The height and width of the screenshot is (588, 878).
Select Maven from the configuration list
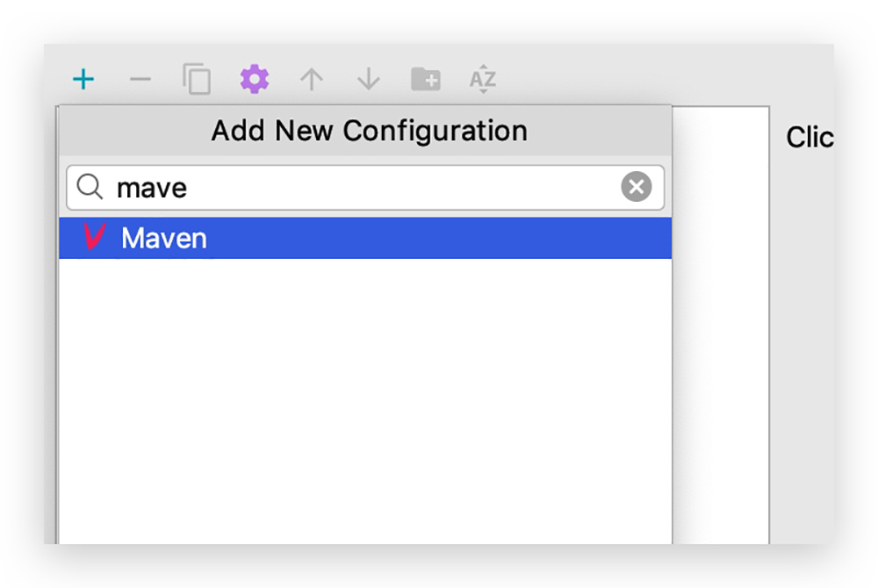coord(351,238)
